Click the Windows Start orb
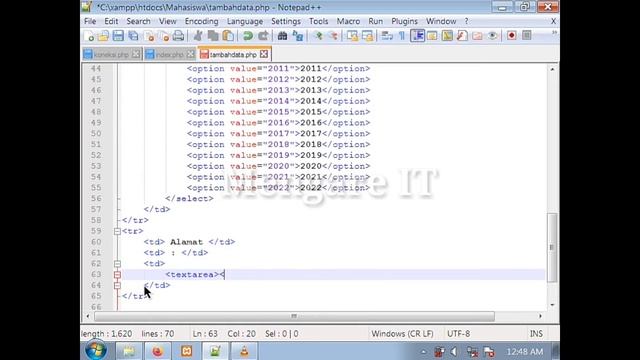The image size is (640, 360). 96,351
